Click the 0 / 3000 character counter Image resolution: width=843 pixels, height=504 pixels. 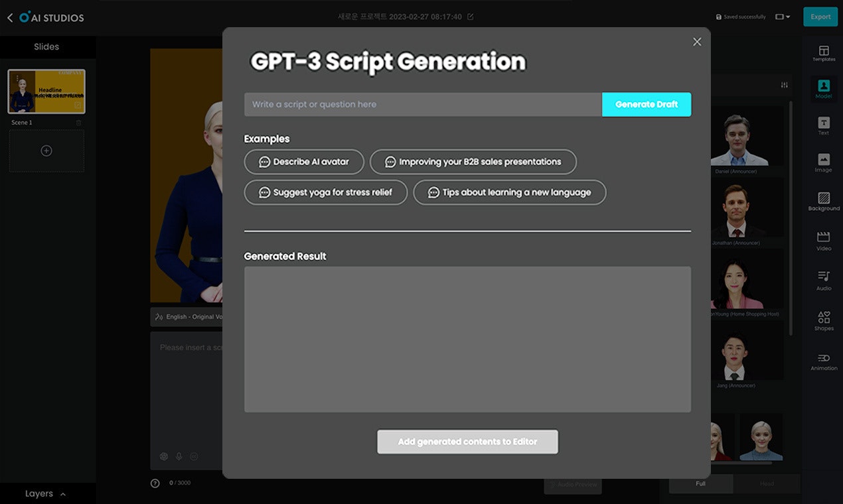(180, 483)
